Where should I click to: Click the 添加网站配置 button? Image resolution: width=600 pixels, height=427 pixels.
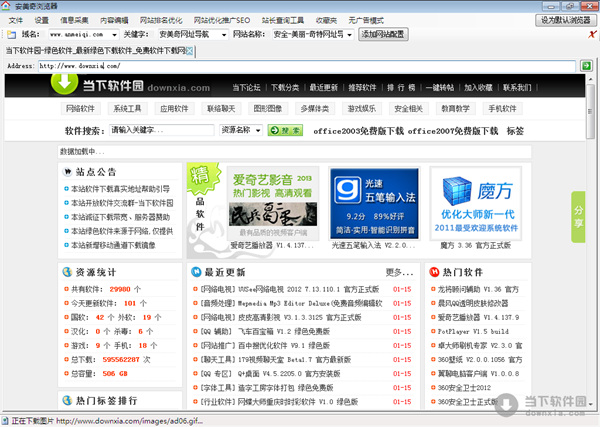[x=383, y=34]
